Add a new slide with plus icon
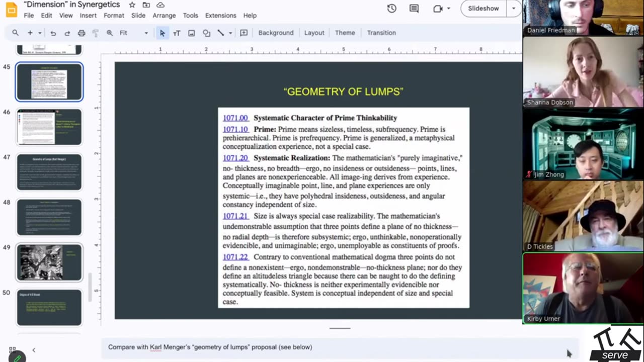Viewport: 644px width, 362px height. [30, 33]
